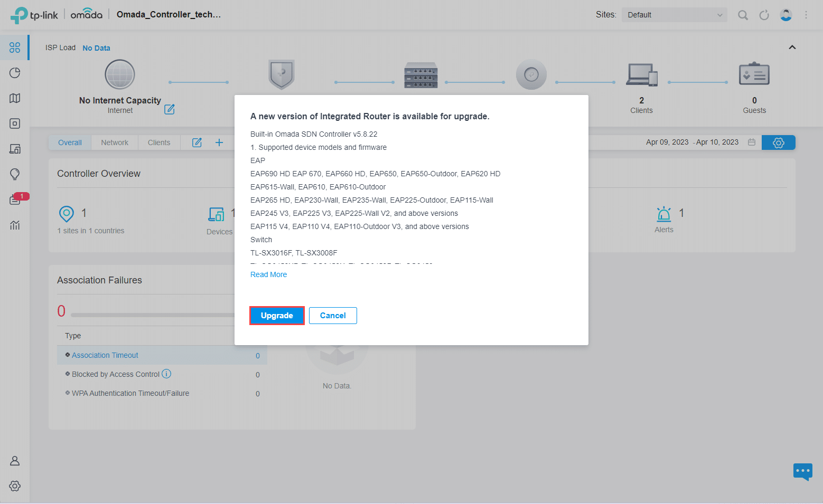Expand the Sites Default dropdown
823x504 pixels.
675,15
